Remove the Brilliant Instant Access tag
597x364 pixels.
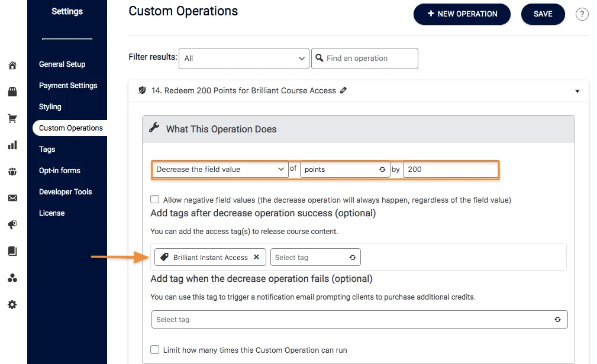tap(256, 257)
